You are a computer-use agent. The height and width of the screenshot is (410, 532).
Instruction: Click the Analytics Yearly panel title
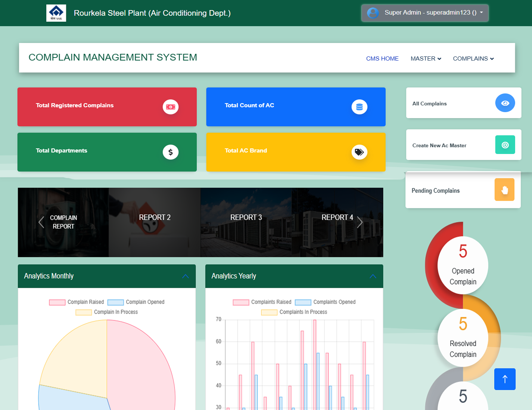(x=234, y=276)
